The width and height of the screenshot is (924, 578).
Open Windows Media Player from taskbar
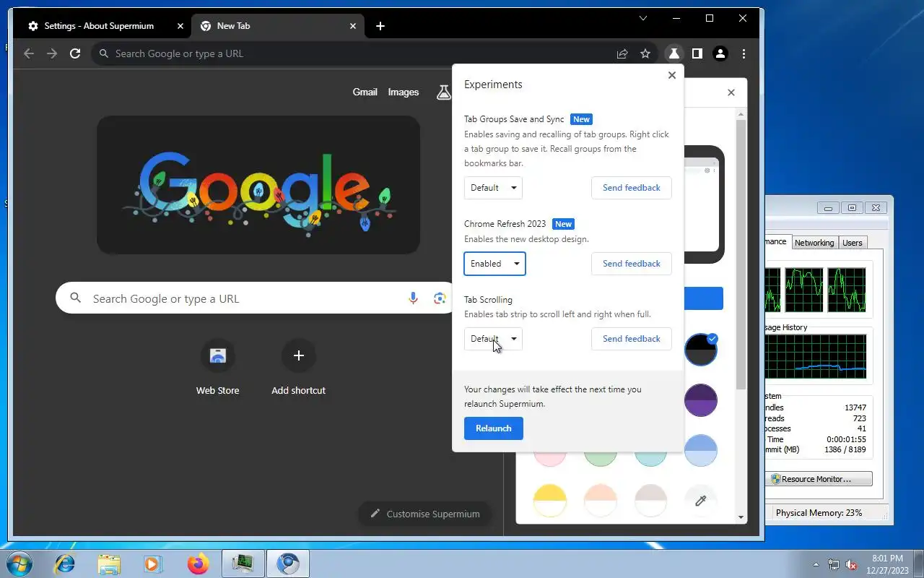[x=153, y=564]
